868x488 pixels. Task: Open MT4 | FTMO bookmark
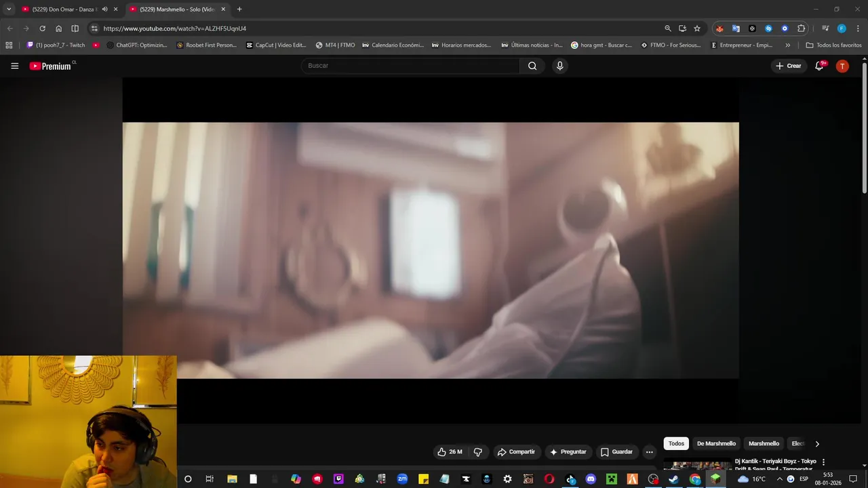[x=335, y=45]
